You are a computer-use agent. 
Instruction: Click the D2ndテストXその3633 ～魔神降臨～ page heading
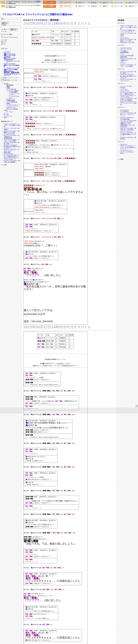pyautogui.click(x=42, y=20)
